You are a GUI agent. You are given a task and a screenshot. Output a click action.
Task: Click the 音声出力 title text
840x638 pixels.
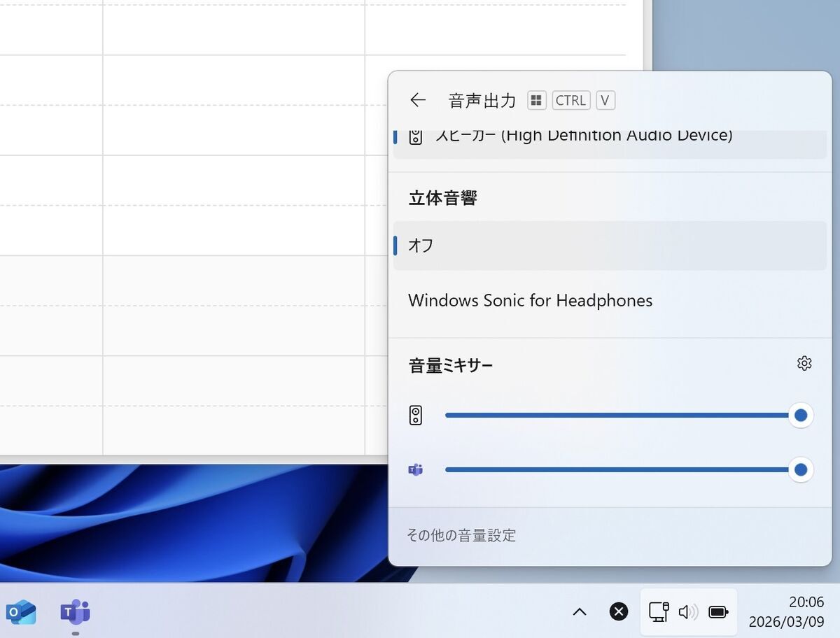point(482,100)
